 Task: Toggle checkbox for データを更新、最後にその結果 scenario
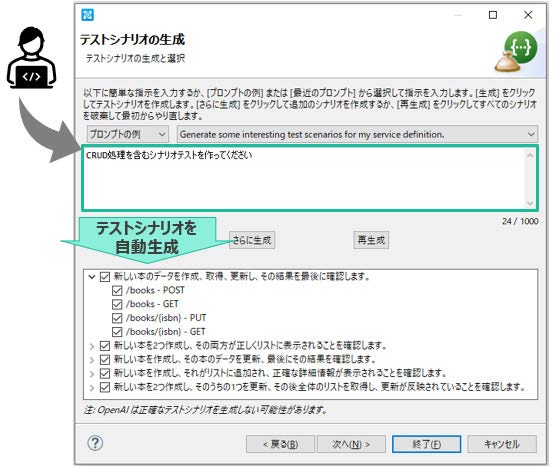click(x=105, y=360)
